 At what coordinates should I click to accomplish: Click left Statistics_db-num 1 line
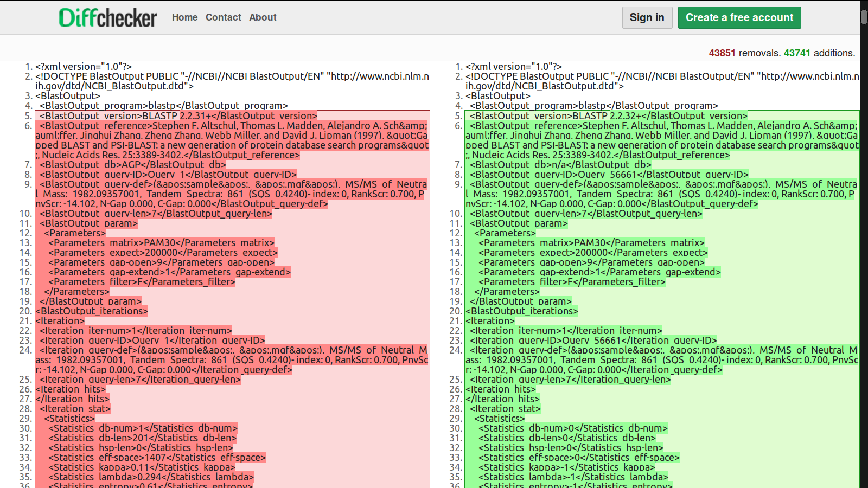pos(143,428)
